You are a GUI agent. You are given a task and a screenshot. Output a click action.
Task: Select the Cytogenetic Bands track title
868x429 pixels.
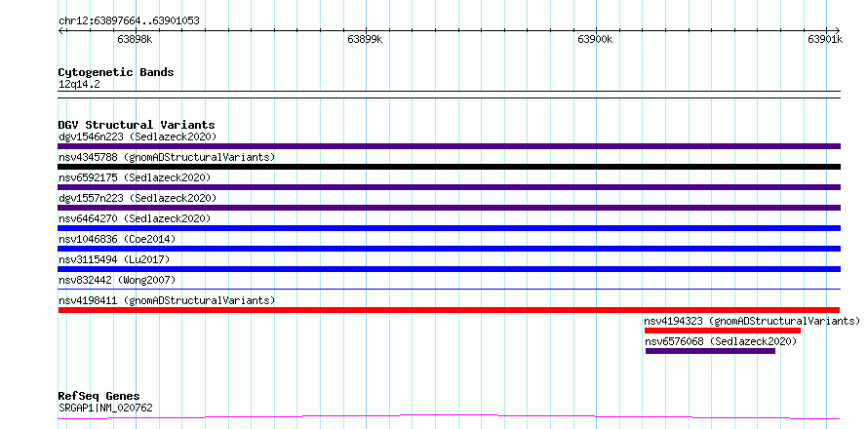point(116,72)
